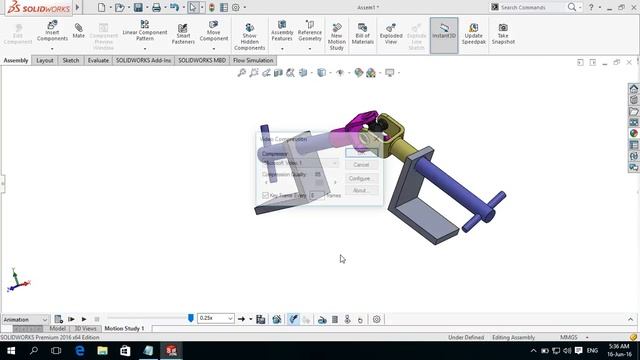Viewport: 640px width, 360px height.
Task: Click the Print icon in the title toolbar
Action: pyautogui.click(x=156, y=7)
